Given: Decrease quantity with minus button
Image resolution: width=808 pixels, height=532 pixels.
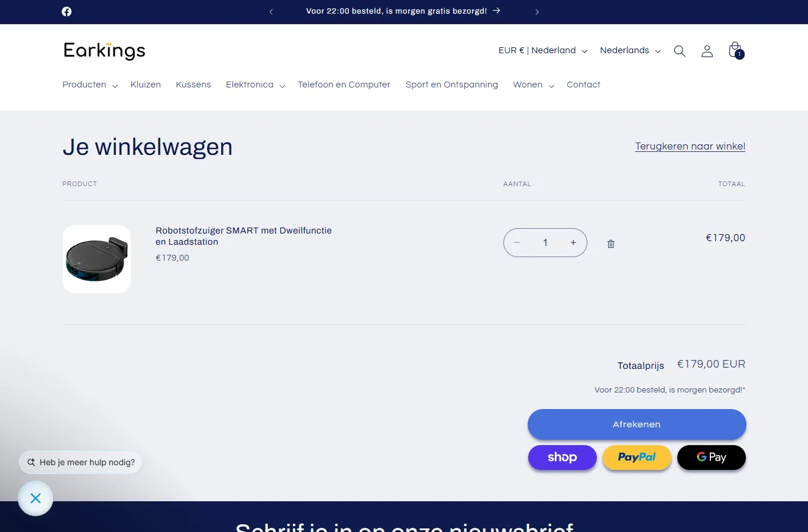Looking at the screenshot, I should (517, 243).
